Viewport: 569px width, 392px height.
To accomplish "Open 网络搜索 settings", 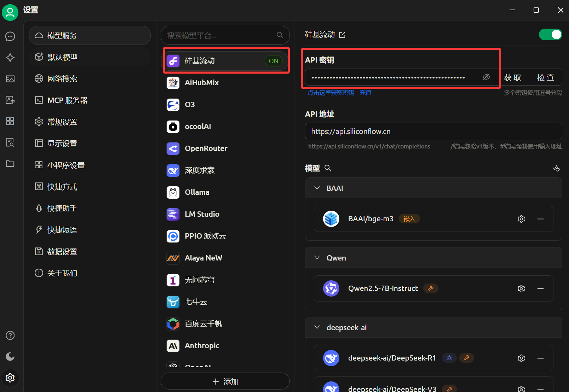I will click(90, 78).
